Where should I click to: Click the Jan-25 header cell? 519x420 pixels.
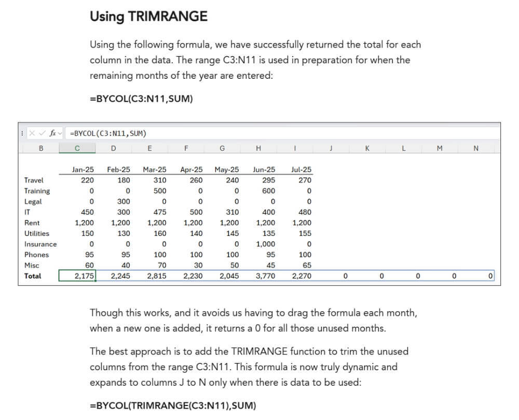83,170
